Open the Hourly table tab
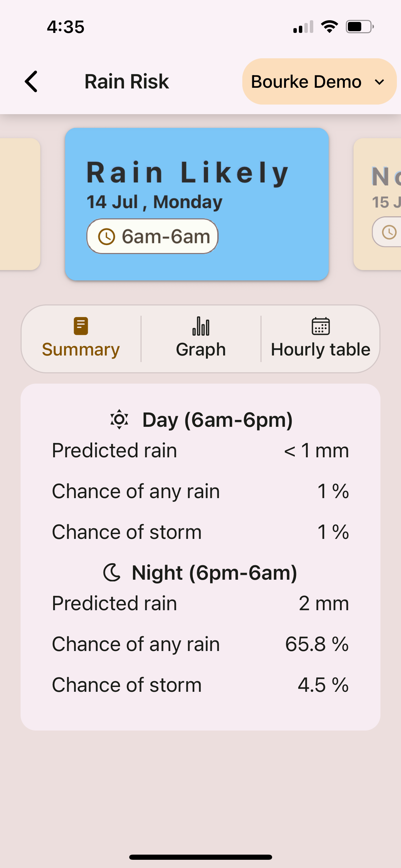This screenshot has height=868, width=401. tap(320, 339)
